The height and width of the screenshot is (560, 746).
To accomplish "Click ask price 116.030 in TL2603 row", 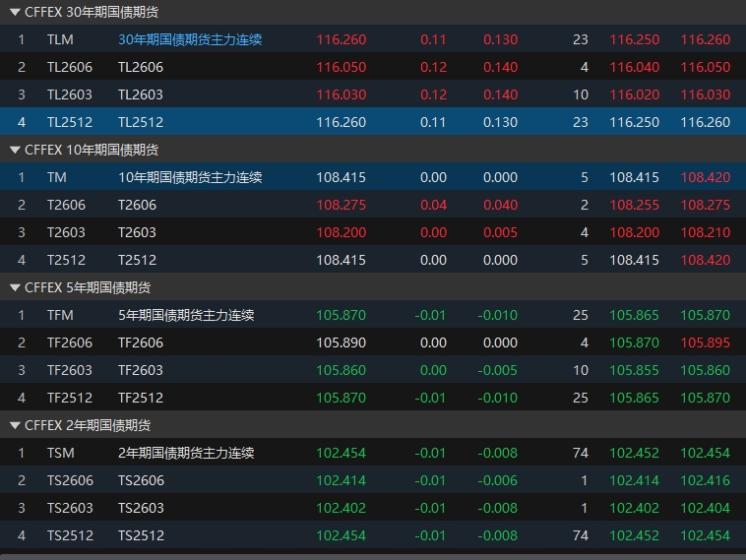I will pos(705,94).
